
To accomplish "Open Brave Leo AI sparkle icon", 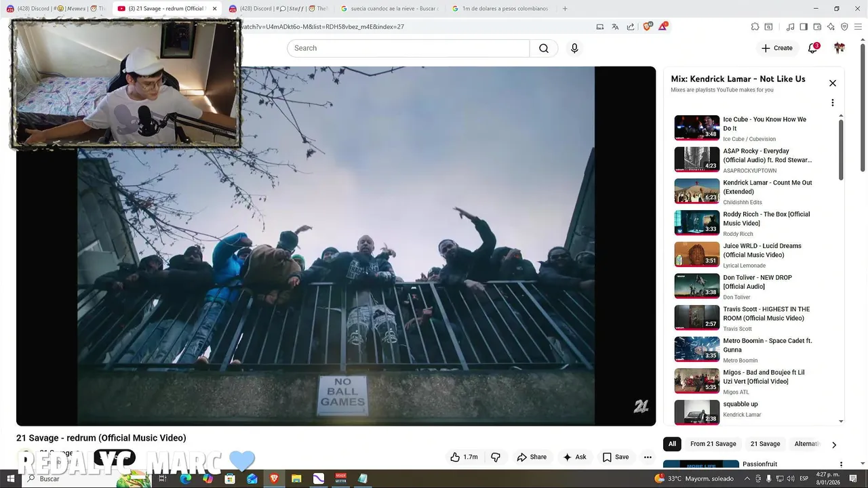I will (831, 27).
